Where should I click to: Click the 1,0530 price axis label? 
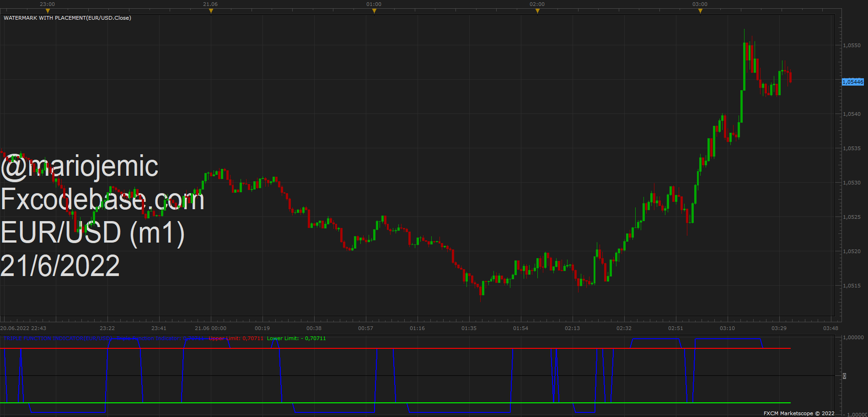point(852,183)
